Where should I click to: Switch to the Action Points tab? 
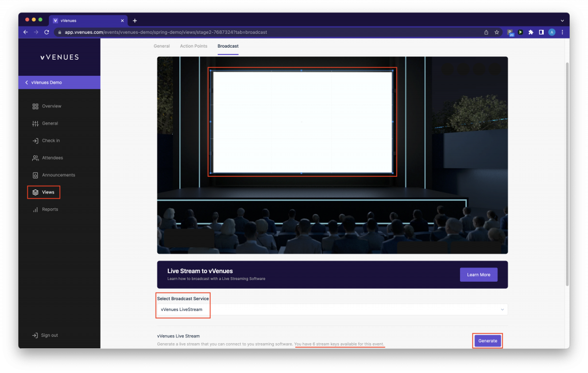click(194, 46)
